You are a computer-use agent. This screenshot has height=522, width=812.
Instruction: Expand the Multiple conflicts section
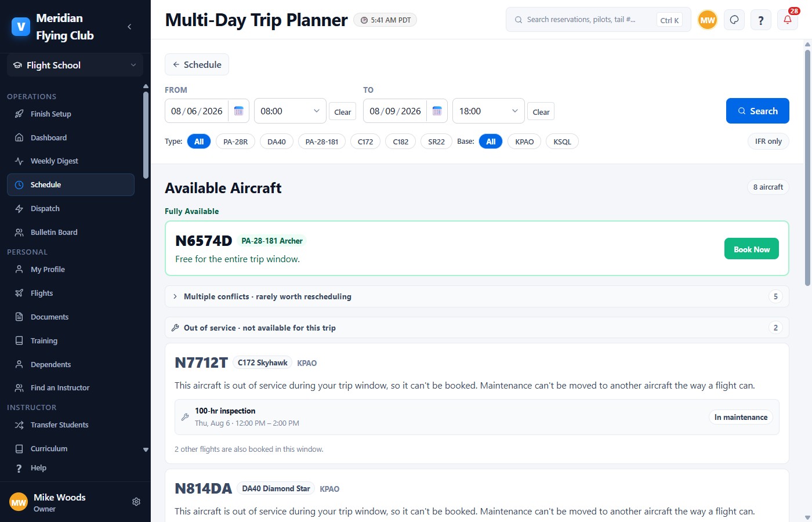tap(477, 296)
